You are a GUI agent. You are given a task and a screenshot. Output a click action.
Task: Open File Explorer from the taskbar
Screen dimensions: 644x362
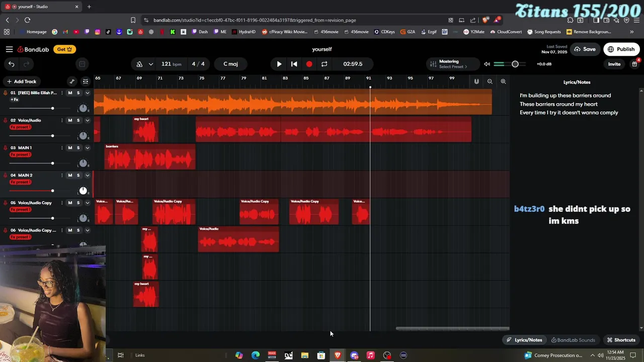tap(305, 355)
